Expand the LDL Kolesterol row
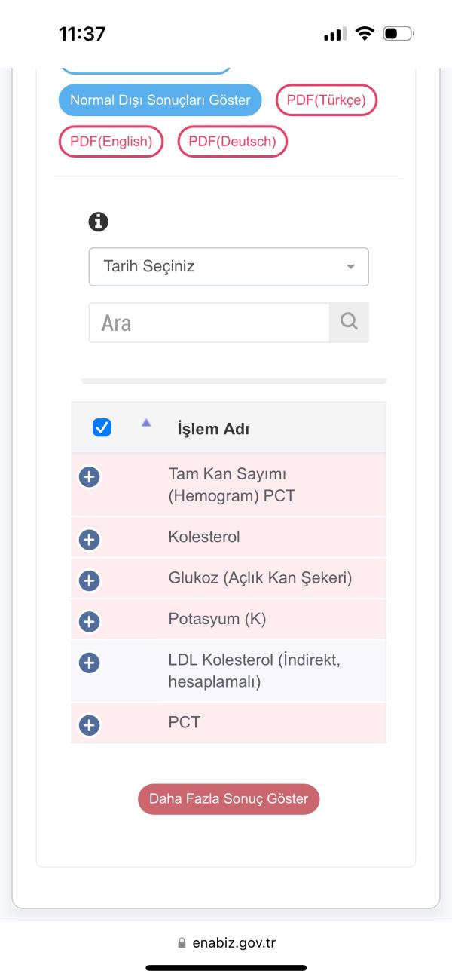This screenshot has height=980, width=452. [x=89, y=663]
